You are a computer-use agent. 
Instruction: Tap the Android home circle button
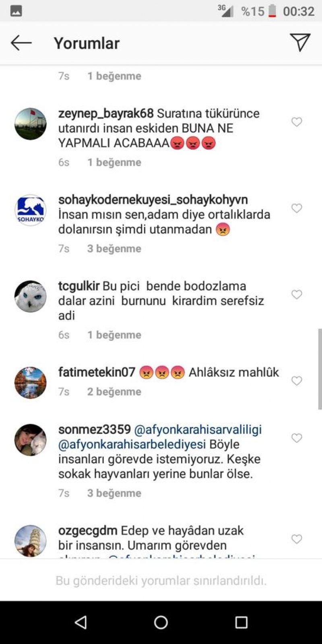161,622
